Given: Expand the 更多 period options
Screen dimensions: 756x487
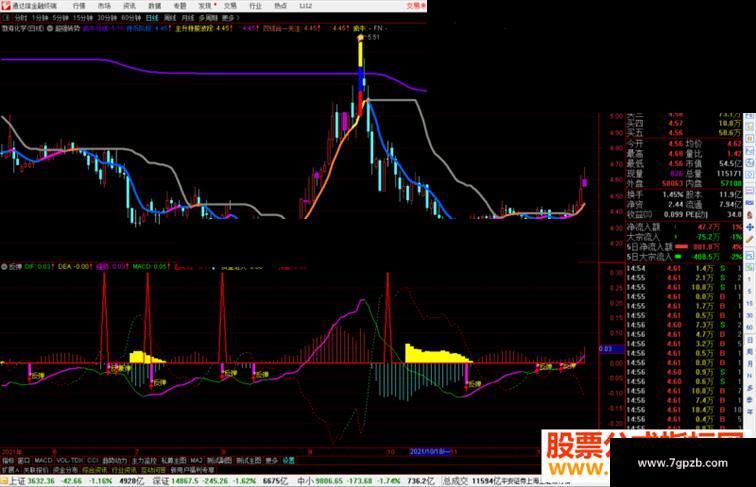Looking at the screenshot, I should (230, 18).
